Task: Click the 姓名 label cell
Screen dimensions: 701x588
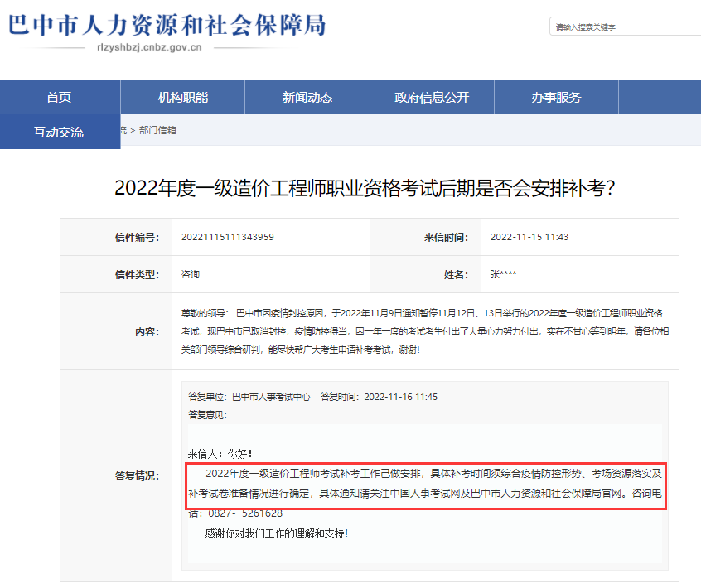Action: tap(426, 274)
